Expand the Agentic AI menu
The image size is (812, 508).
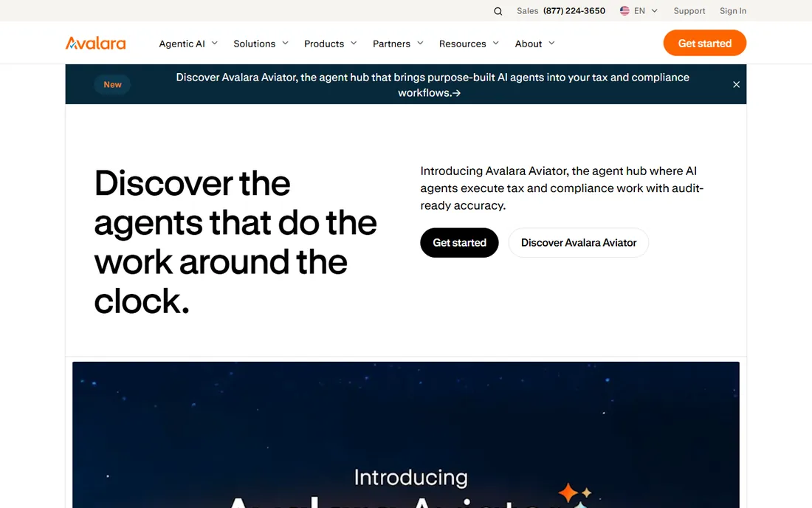point(188,44)
